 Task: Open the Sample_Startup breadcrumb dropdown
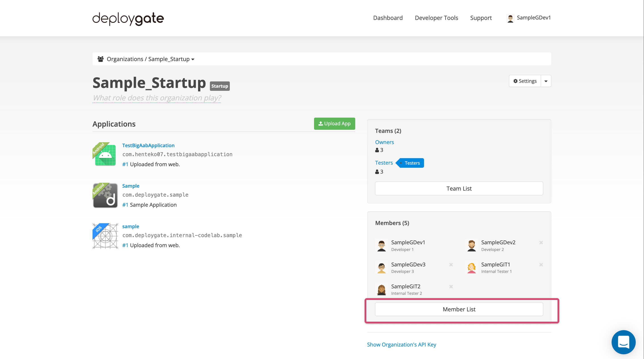(x=171, y=59)
